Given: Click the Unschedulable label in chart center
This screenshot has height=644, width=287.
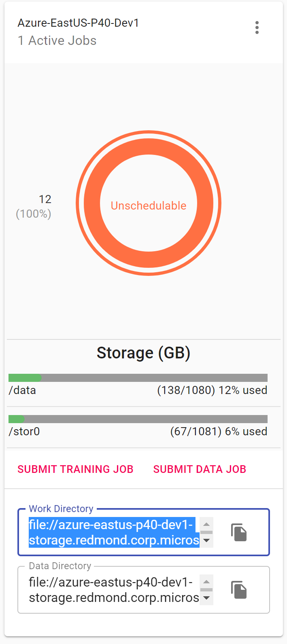Looking at the screenshot, I should coord(149,205).
